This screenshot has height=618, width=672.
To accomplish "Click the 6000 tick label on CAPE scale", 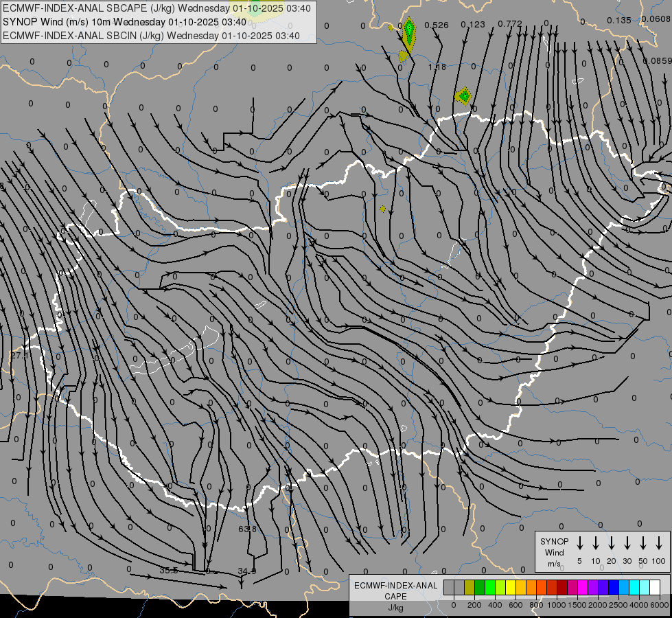I will pyautogui.click(x=660, y=605).
